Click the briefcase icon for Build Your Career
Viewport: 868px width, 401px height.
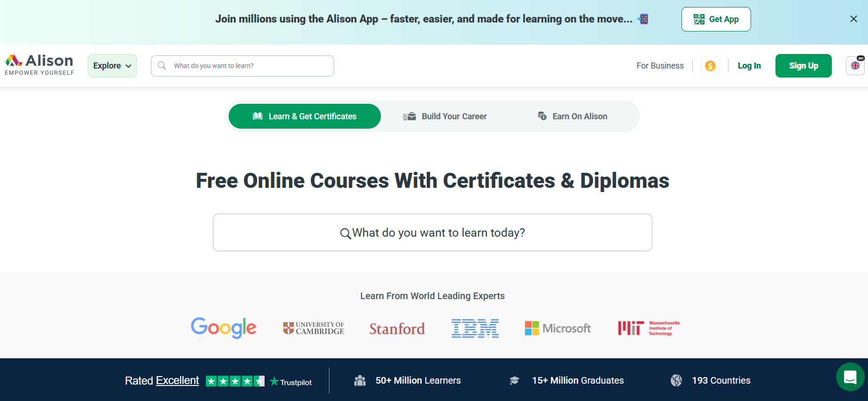pos(409,116)
